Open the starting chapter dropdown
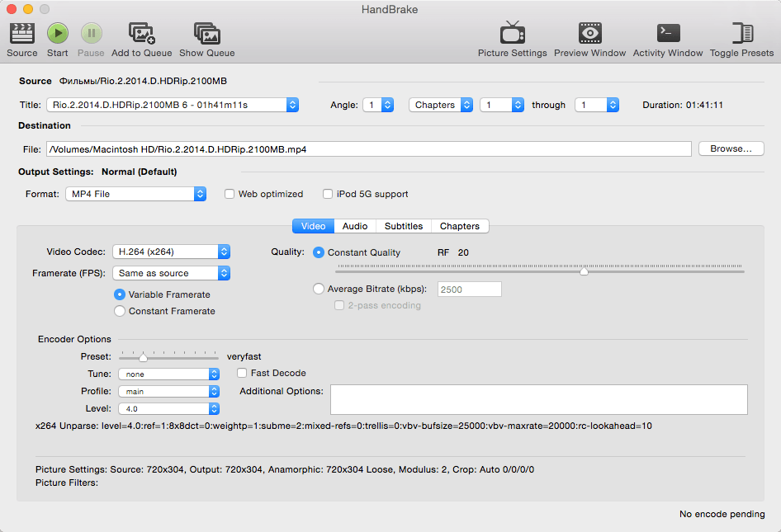 [x=502, y=105]
